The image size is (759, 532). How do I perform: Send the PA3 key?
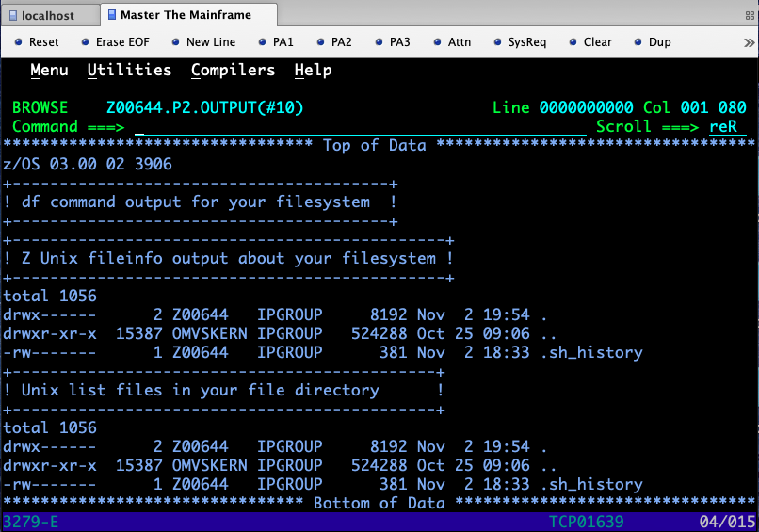click(393, 42)
